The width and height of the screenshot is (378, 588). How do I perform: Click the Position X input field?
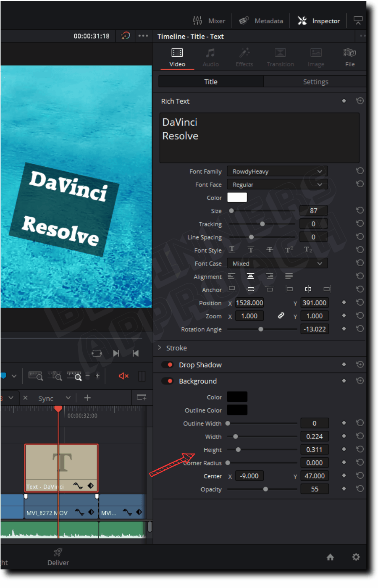coord(249,302)
